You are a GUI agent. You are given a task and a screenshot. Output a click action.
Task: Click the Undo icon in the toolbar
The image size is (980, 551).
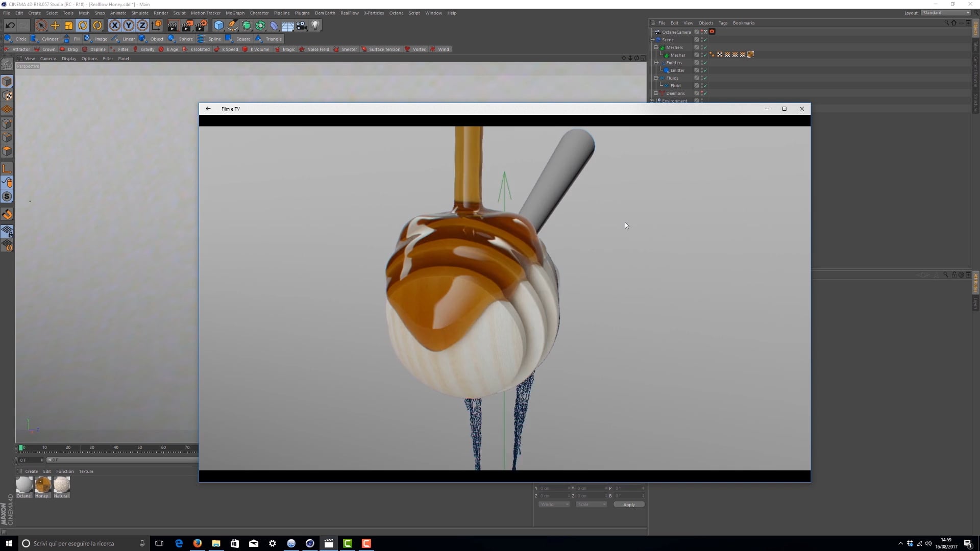tap(10, 24)
